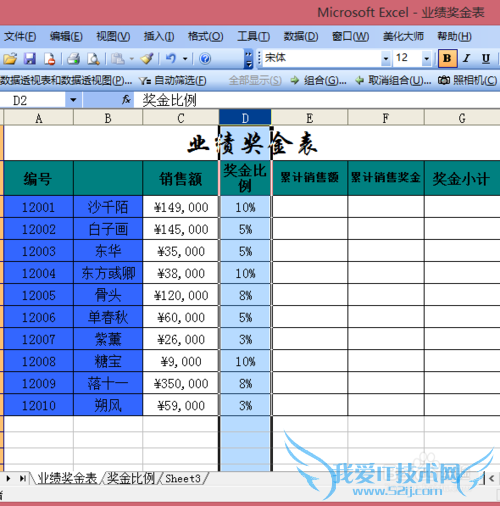Open the 帮助(H) menu
The image size is (500, 506).
coord(454,36)
